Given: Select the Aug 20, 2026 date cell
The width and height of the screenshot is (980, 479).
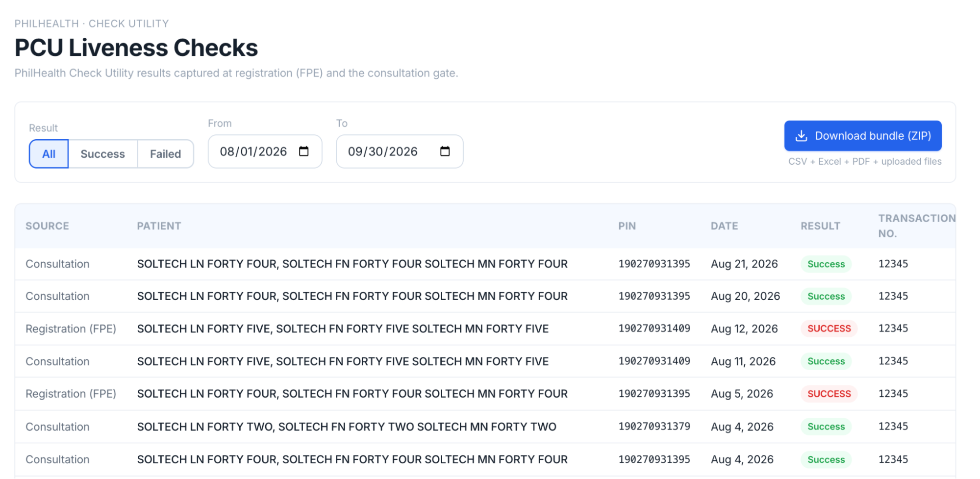Looking at the screenshot, I should [745, 296].
